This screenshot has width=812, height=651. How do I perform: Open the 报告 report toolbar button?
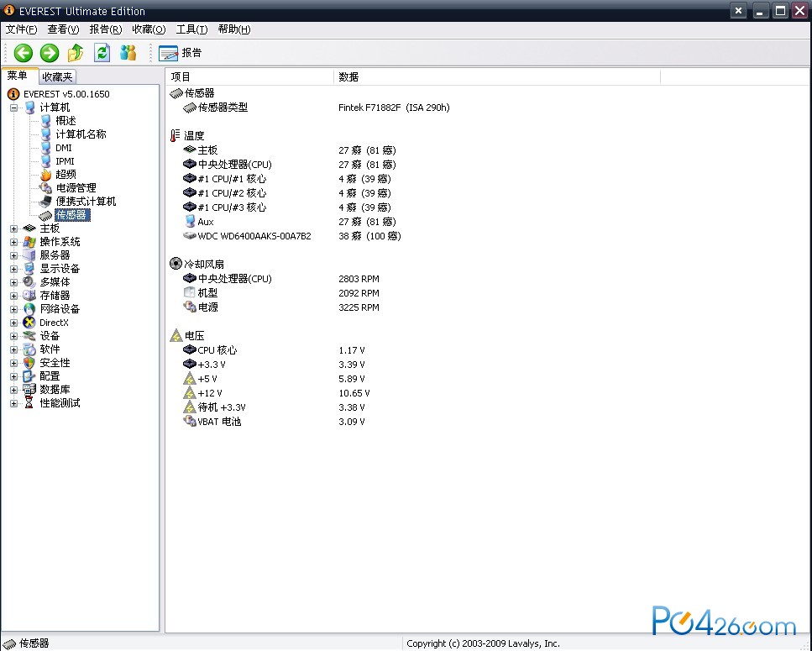coord(181,53)
